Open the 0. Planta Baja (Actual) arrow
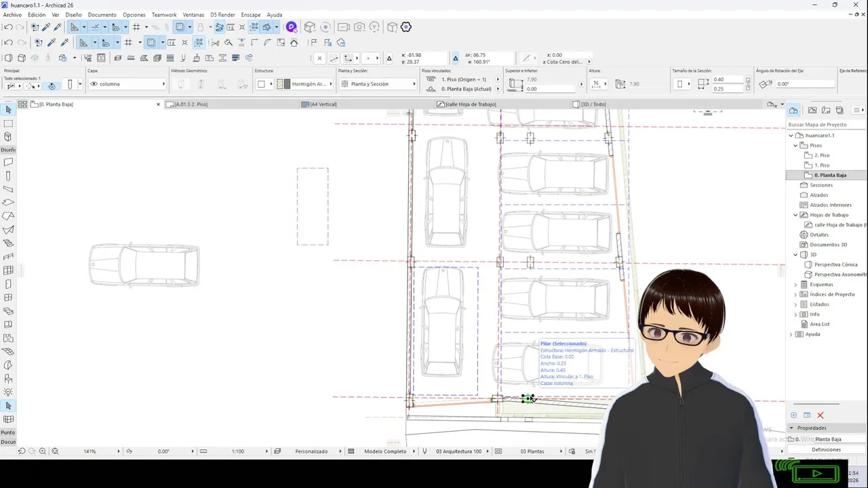The image size is (868, 488). coord(498,89)
